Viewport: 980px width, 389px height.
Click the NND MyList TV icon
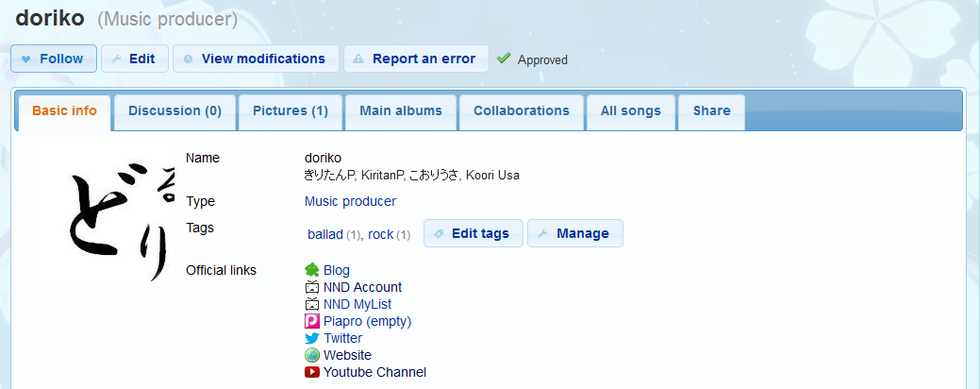click(x=312, y=304)
